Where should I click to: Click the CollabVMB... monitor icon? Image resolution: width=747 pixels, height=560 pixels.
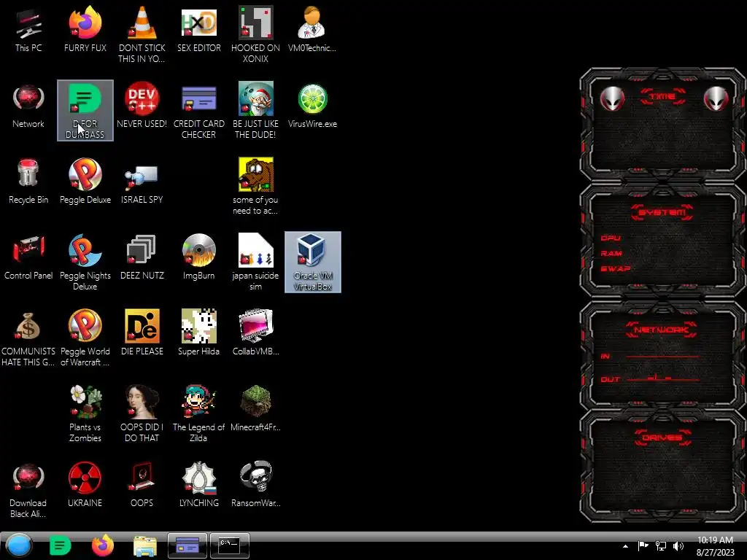coord(255,332)
